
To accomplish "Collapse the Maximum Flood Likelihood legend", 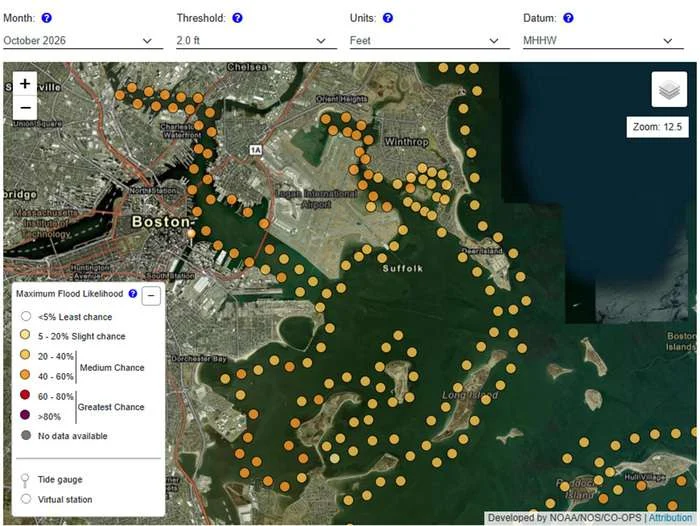I will [151, 296].
